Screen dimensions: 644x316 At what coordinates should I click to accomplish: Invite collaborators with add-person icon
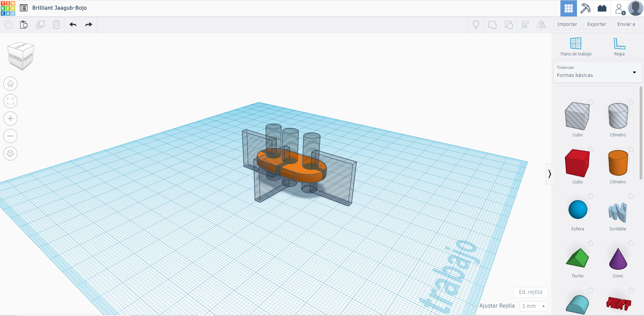coord(620,9)
